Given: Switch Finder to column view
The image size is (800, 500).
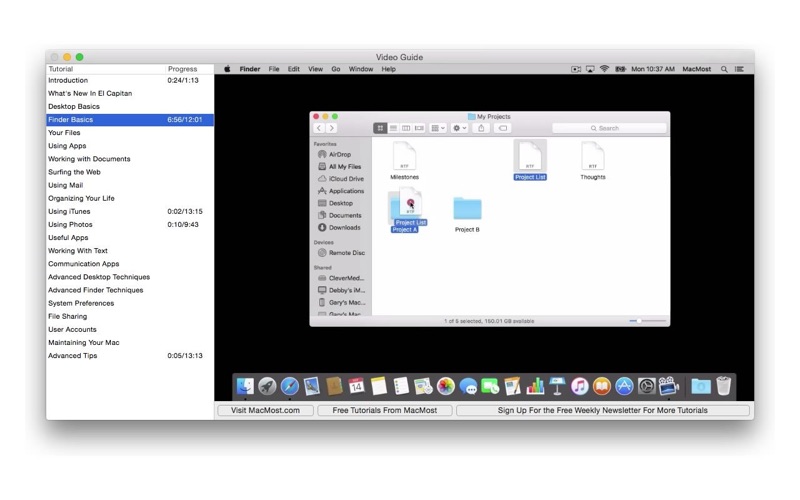Looking at the screenshot, I should (406, 128).
